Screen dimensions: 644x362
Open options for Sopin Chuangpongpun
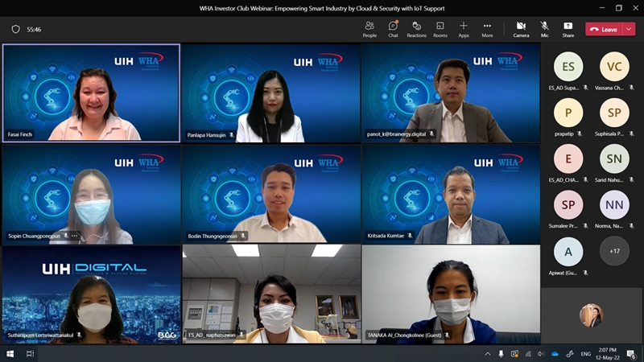click(x=75, y=236)
